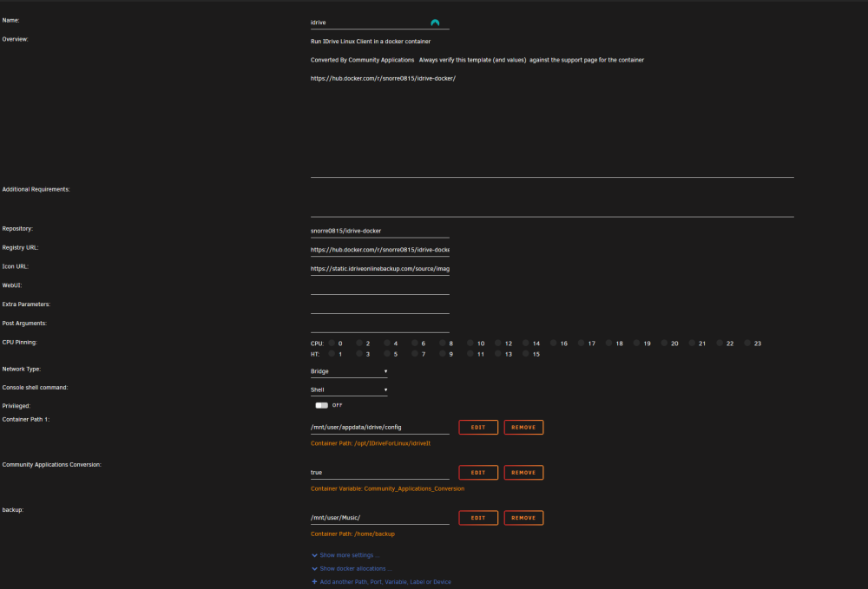Add another Path, Port, Variable, Label or Device
This screenshot has width=868, height=589.
[x=381, y=582]
